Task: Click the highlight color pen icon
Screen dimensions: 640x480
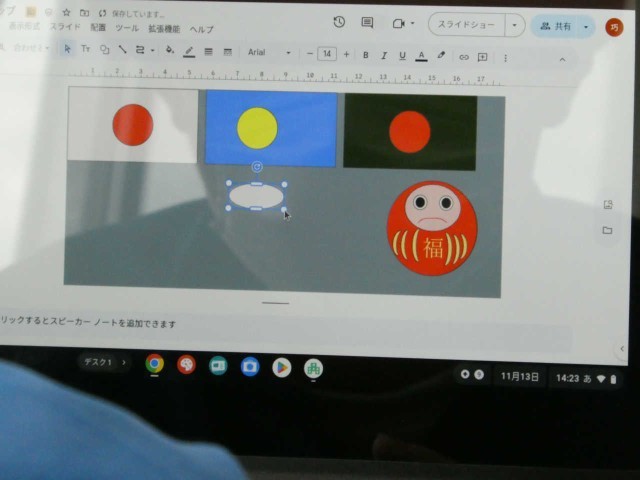Action: (441, 56)
